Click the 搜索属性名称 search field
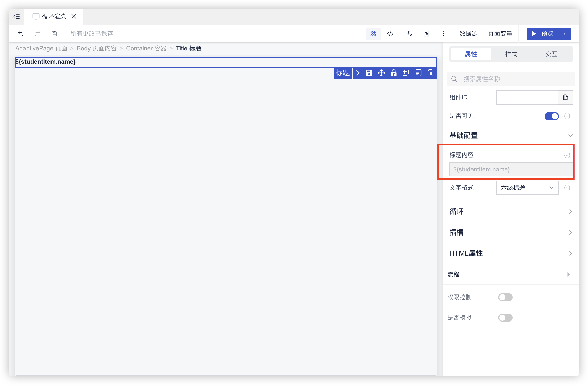Screen dimensions: 588x385 (x=515, y=79)
